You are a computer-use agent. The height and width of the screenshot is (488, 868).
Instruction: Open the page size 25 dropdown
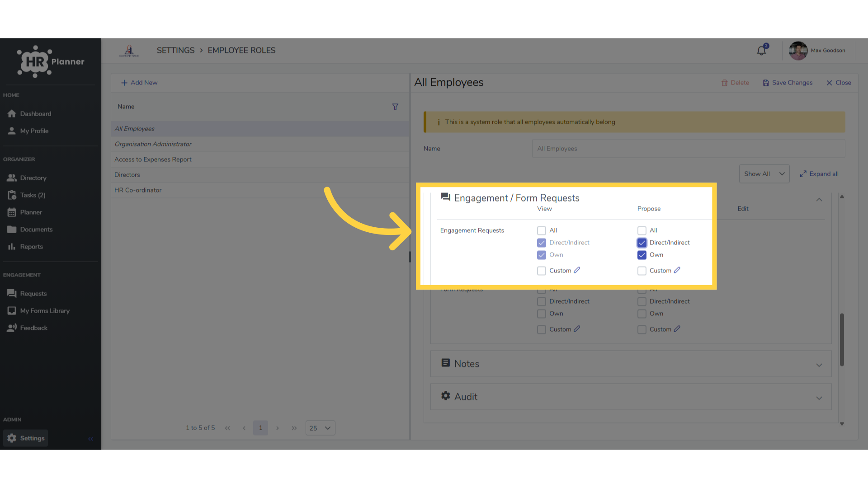pos(320,428)
